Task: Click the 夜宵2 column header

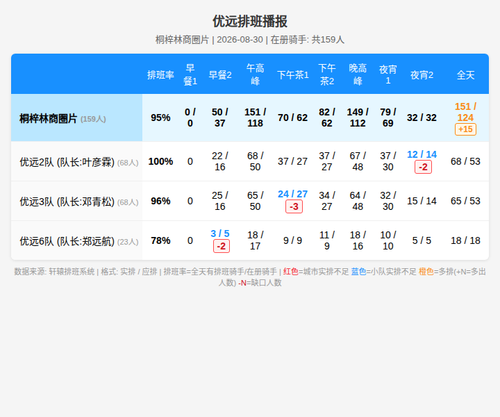Action: 422,75
